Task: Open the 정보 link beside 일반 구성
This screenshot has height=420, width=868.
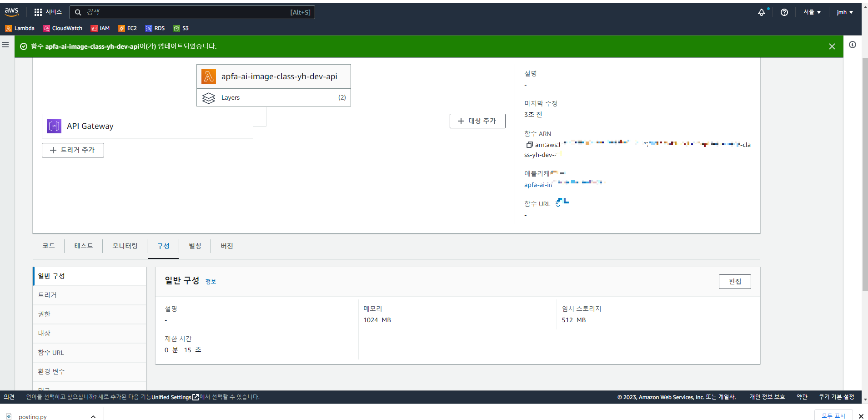Action: (x=211, y=282)
